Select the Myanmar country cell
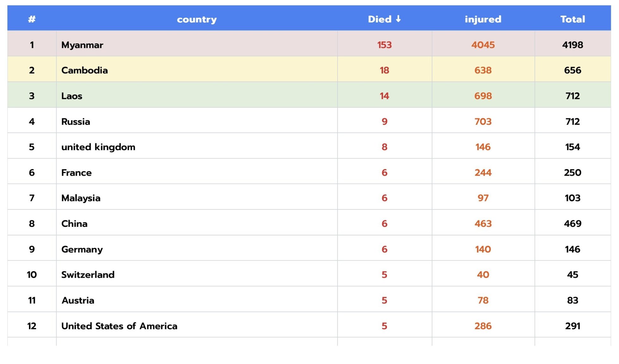The width and height of the screenshot is (619, 364). point(197,44)
